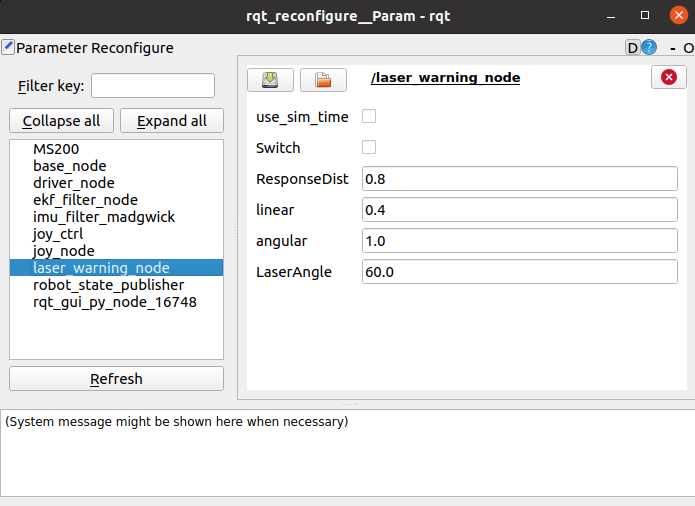Click the ResponseDist value field
695x506 pixels.
tap(519, 179)
